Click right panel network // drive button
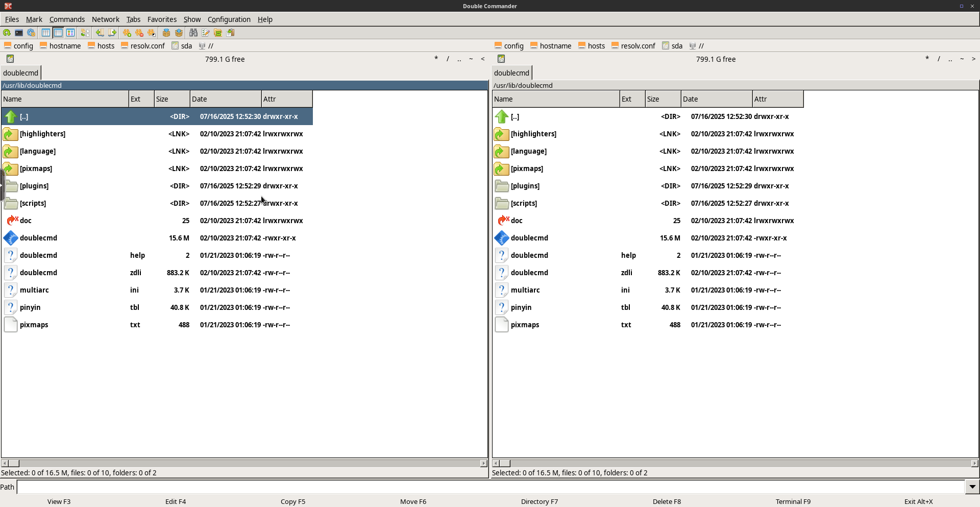Image resolution: width=980 pixels, height=507 pixels. pos(697,46)
